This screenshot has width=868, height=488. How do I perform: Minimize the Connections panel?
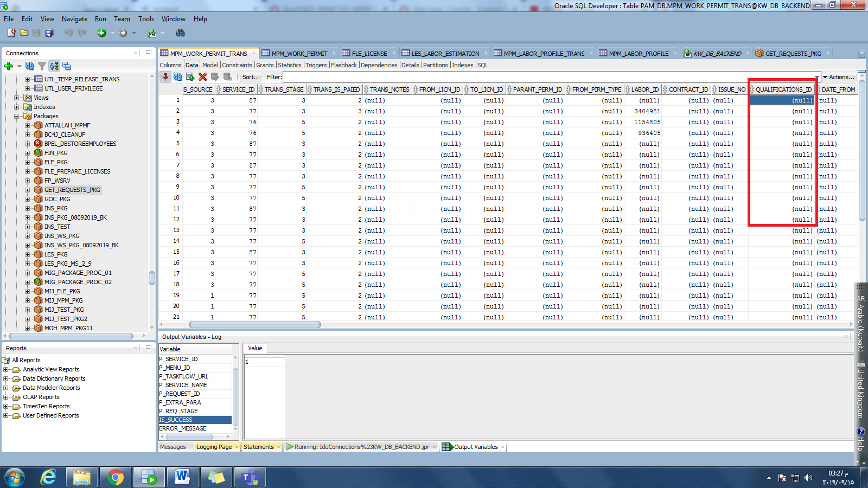[148, 53]
